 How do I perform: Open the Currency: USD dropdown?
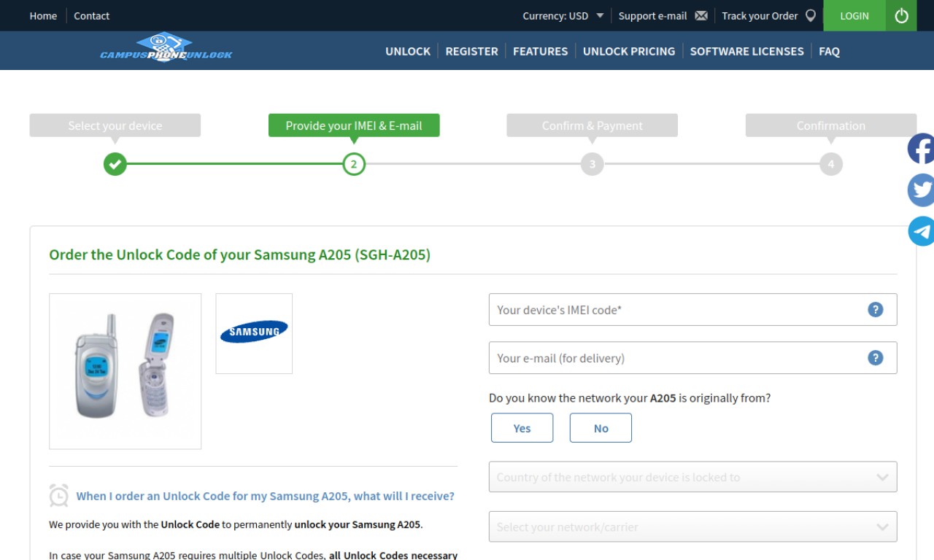point(563,16)
